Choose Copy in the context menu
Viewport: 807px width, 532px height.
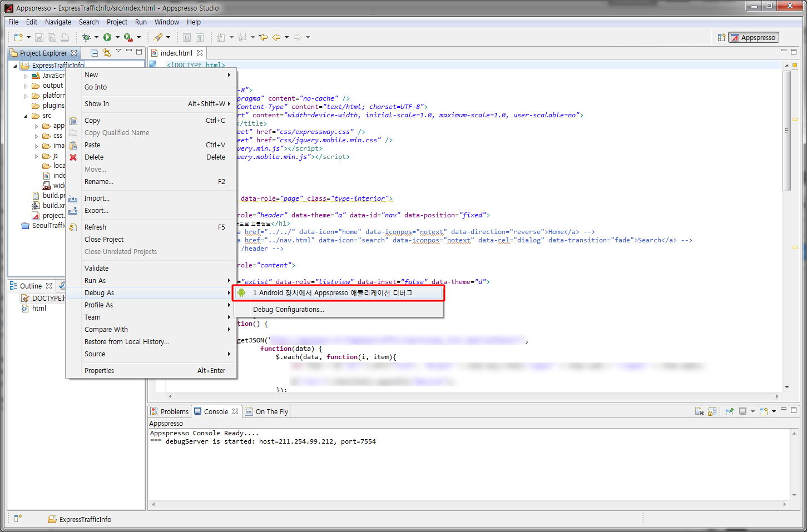[x=151, y=121]
